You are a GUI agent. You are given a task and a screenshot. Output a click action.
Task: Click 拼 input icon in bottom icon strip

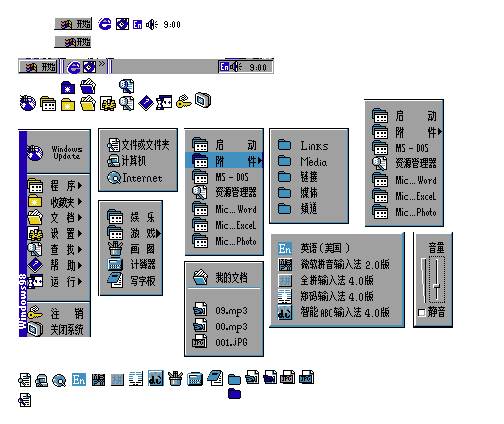point(117,380)
